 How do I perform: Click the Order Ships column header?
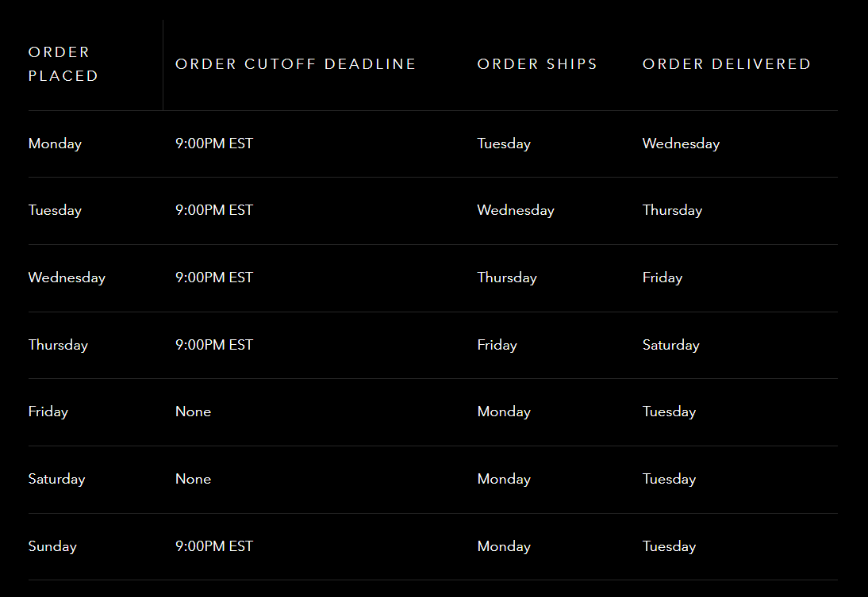pos(537,64)
